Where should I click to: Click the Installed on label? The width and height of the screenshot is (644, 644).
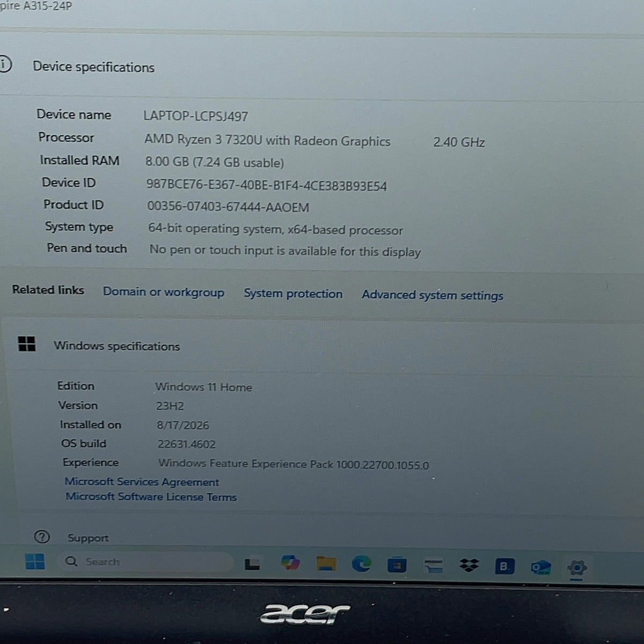(x=90, y=425)
